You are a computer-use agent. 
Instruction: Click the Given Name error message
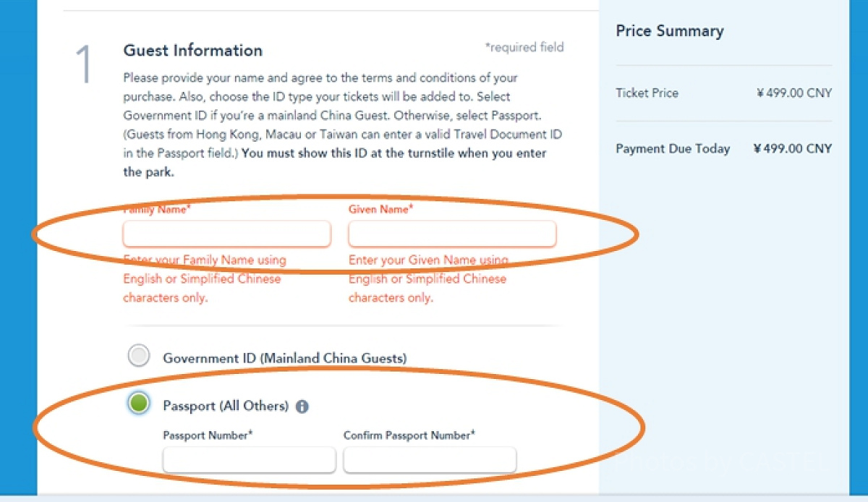[428, 278]
